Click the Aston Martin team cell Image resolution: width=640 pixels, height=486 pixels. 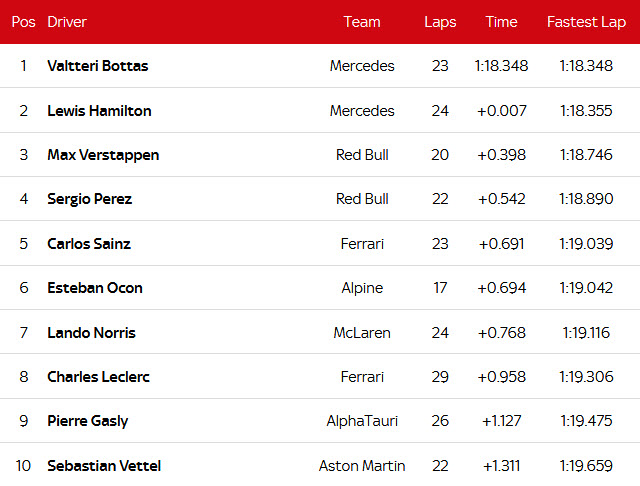362,466
